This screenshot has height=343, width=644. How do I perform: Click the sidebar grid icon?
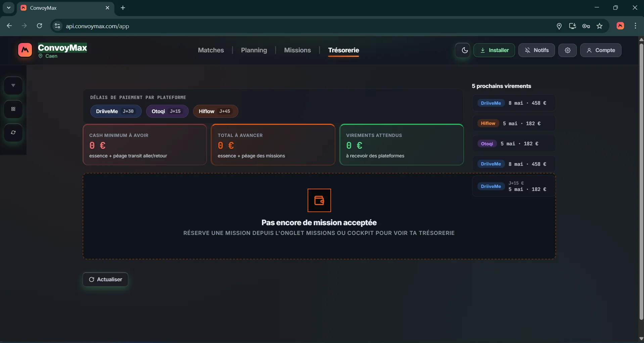(13, 109)
